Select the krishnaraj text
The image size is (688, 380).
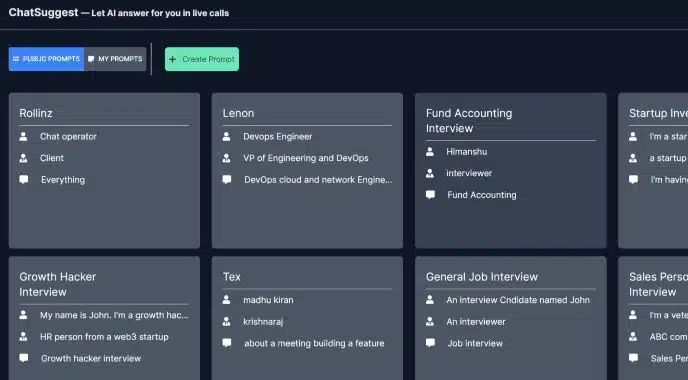coord(263,322)
